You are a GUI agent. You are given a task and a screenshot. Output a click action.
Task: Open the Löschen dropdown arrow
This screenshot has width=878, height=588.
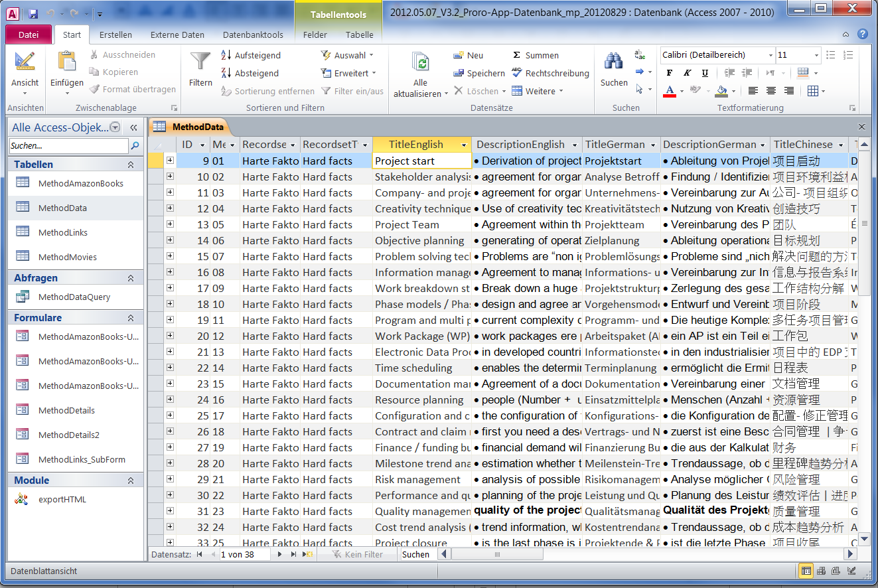[x=504, y=92]
